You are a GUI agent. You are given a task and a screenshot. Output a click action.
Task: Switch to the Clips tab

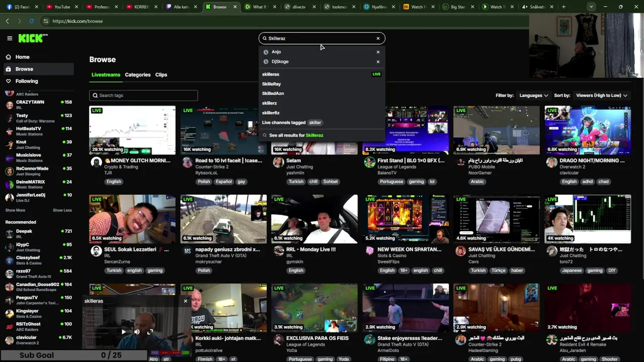(161, 74)
